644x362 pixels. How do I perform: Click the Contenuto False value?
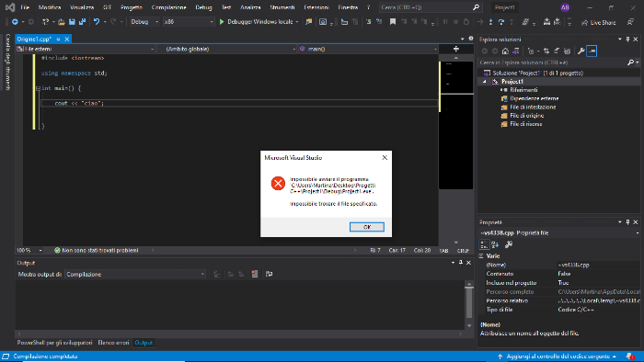[598, 274]
